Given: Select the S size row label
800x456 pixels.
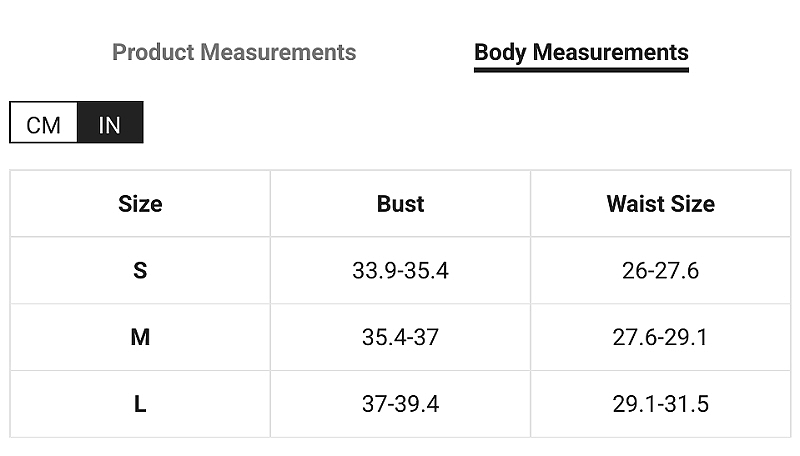Looking at the screenshot, I should click(140, 270).
